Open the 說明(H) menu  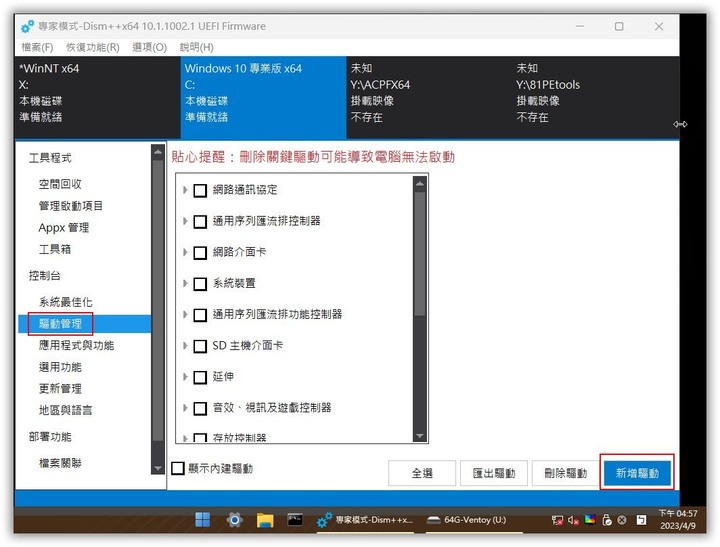point(197,47)
